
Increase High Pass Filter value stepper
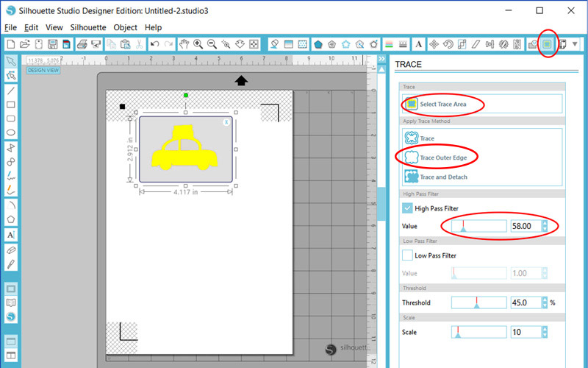[545, 223]
